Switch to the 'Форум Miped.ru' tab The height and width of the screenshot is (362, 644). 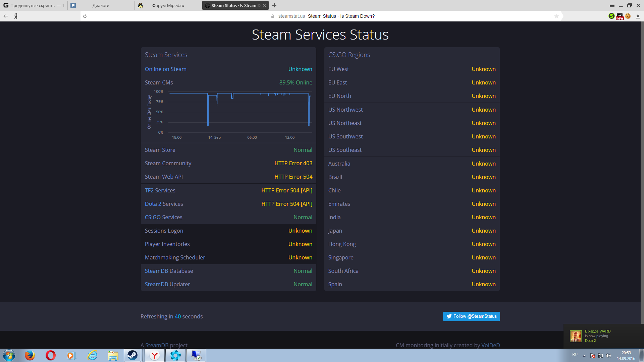point(168,5)
